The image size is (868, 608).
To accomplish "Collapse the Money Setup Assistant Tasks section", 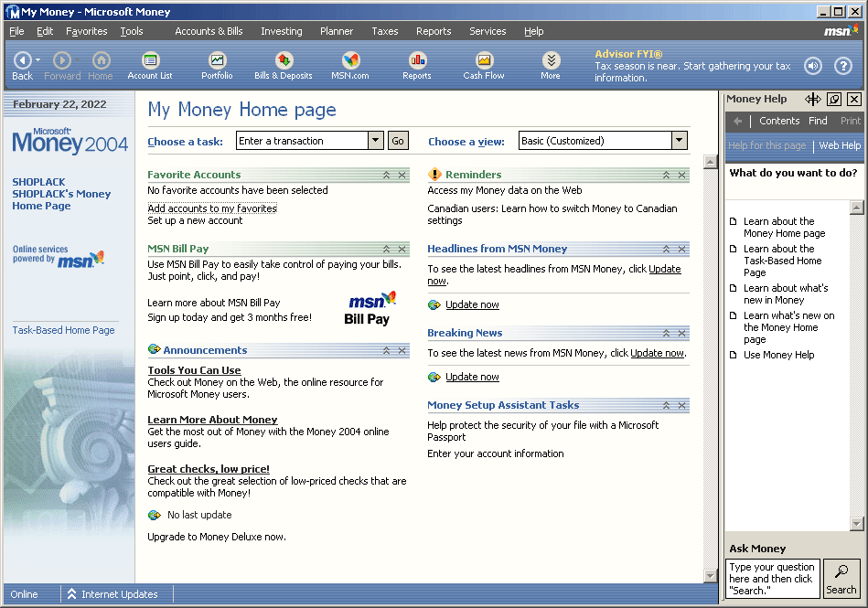I will 667,406.
